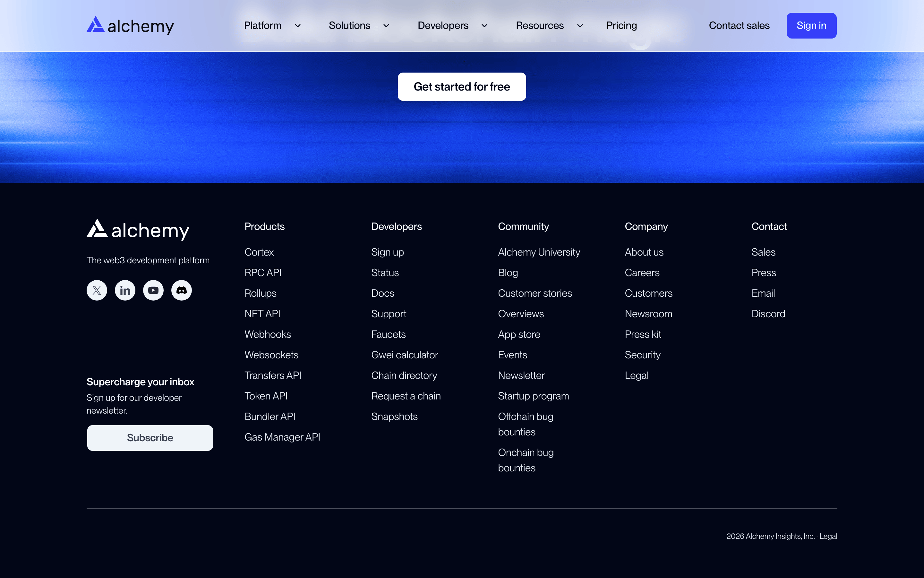Open the Alchemy University link

point(539,252)
